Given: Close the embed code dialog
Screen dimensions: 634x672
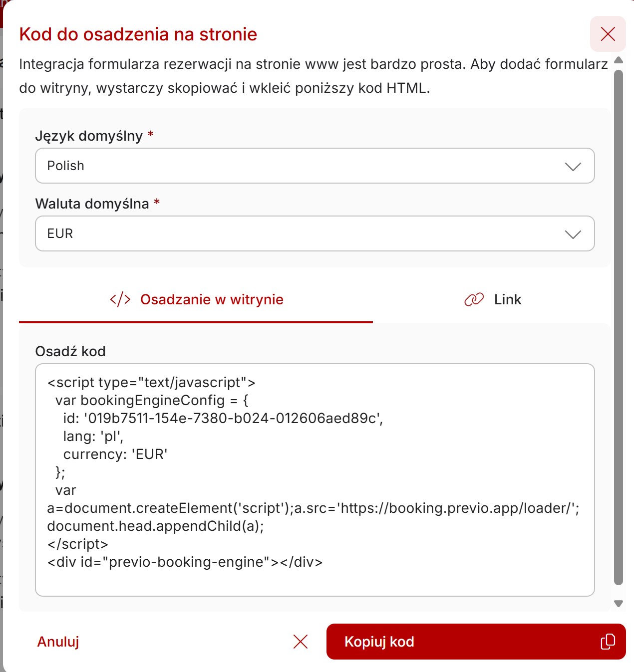Looking at the screenshot, I should click(x=608, y=34).
